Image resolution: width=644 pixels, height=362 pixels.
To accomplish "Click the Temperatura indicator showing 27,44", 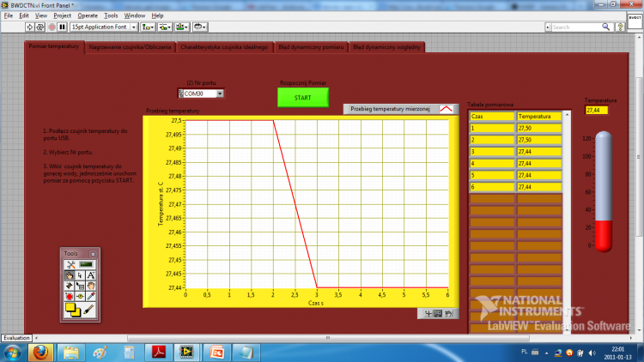I will point(596,110).
